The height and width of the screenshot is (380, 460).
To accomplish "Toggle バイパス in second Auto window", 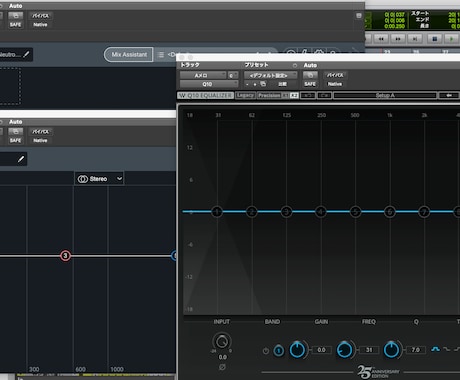I will pyautogui.click(x=40, y=132).
